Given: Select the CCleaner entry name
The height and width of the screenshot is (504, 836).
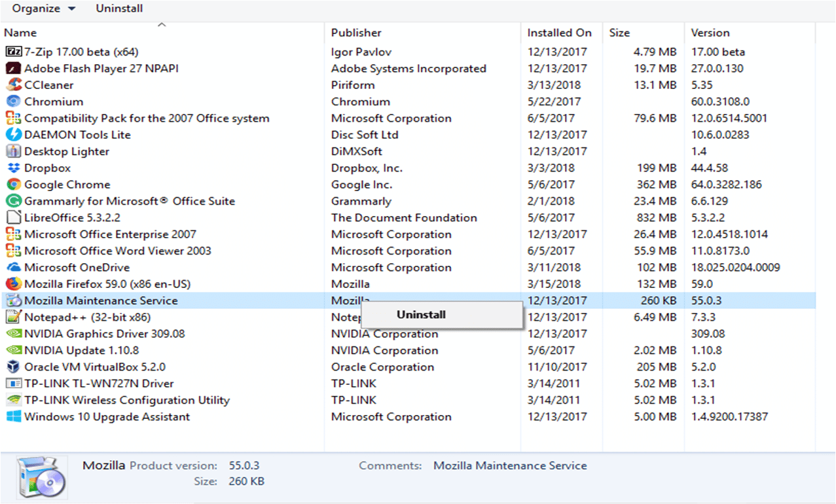Looking at the screenshot, I should (49, 85).
